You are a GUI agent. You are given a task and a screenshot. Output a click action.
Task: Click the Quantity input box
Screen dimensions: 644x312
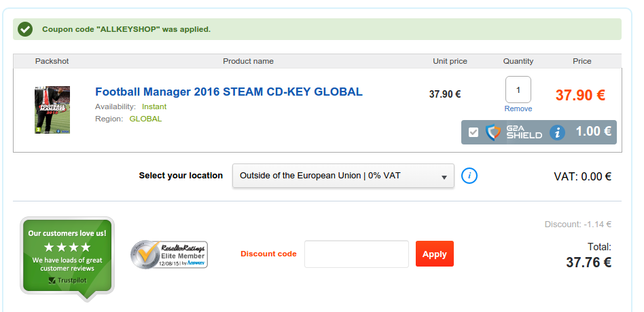(518, 90)
